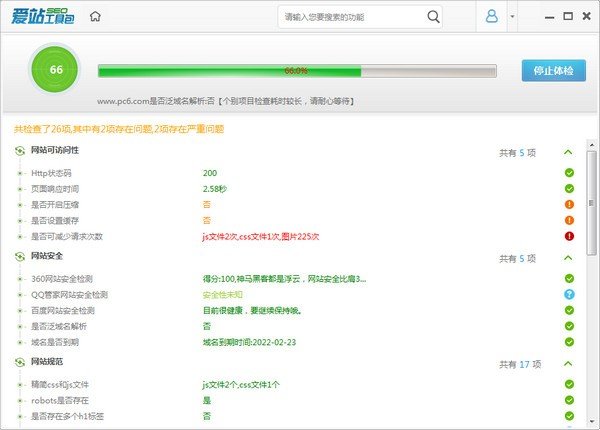Click green check icon for 百度网站安全检测
Viewport: 600px width, 430px height.
(569, 310)
